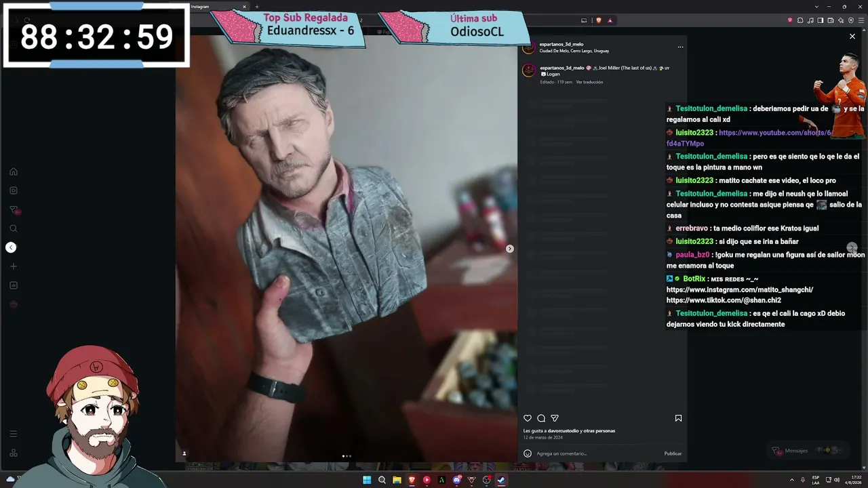The image size is (868, 488).
Task: Open the comment bubble icon under the post
Action: [541, 418]
